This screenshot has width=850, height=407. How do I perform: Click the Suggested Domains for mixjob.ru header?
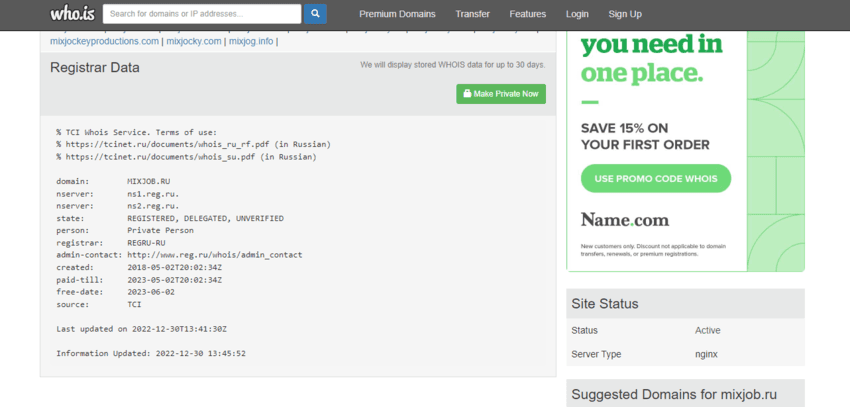click(x=673, y=393)
